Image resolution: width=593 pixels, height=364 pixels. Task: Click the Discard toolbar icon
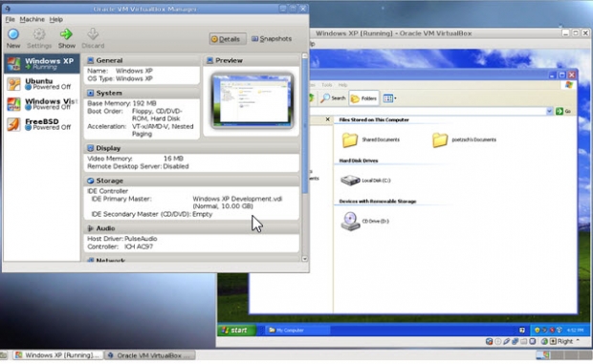point(93,38)
